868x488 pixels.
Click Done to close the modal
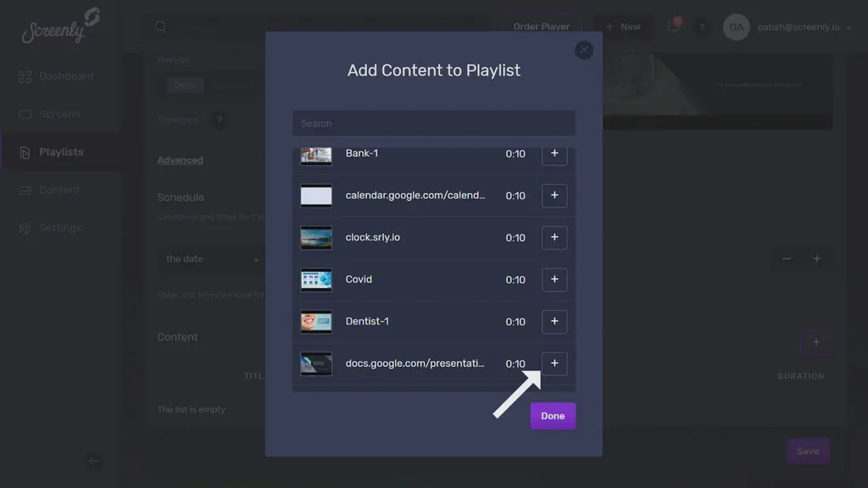[x=552, y=415]
